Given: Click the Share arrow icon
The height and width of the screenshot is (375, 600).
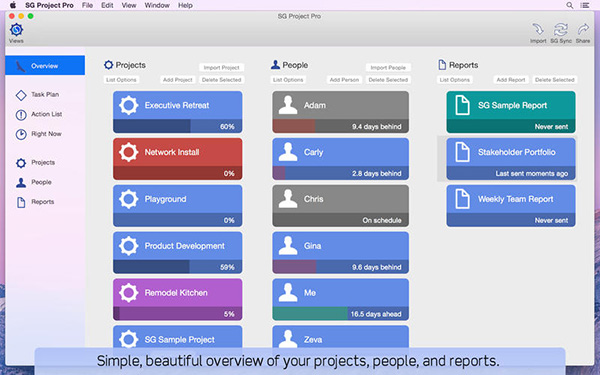Looking at the screenshot, I should (x=583, y=30).
